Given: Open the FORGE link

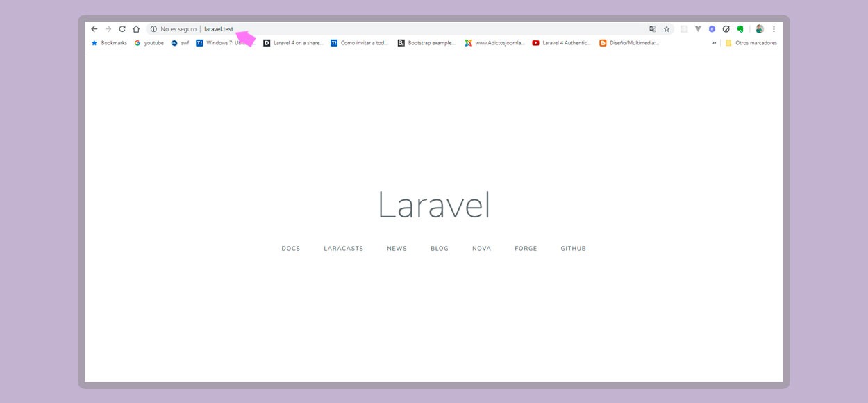Looking at the screenshot, I should click(526, 249).
